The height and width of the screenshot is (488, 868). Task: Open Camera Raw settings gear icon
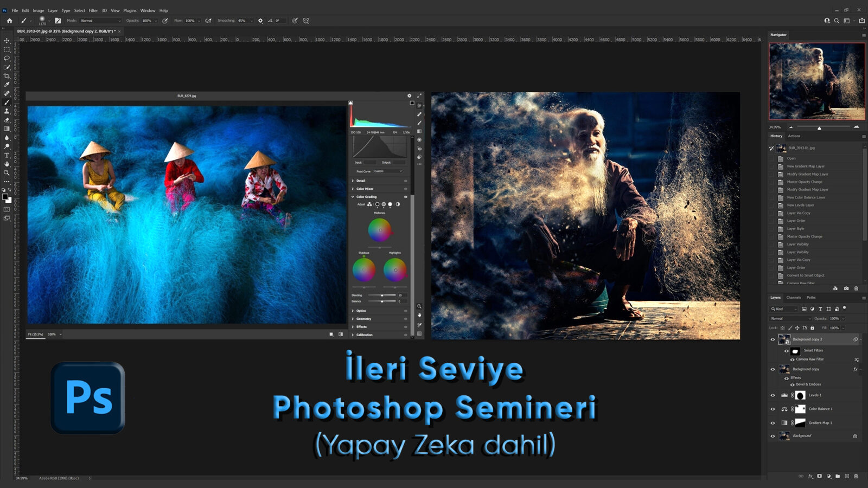click(x=410, y=96)
